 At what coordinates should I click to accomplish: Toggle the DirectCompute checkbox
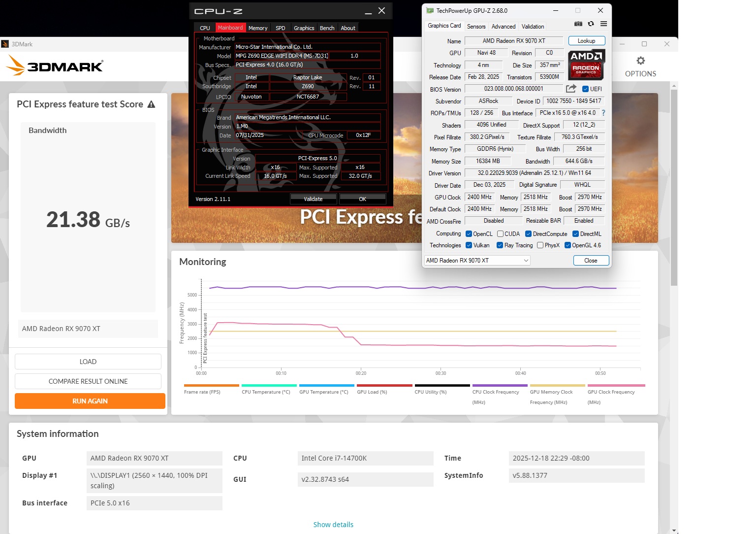point(528,234)
